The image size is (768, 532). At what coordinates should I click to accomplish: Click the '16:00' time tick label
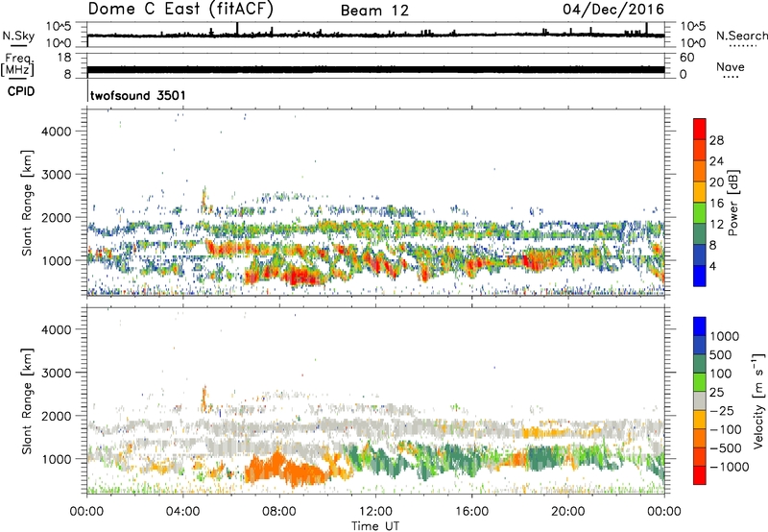tap(471, 512)
